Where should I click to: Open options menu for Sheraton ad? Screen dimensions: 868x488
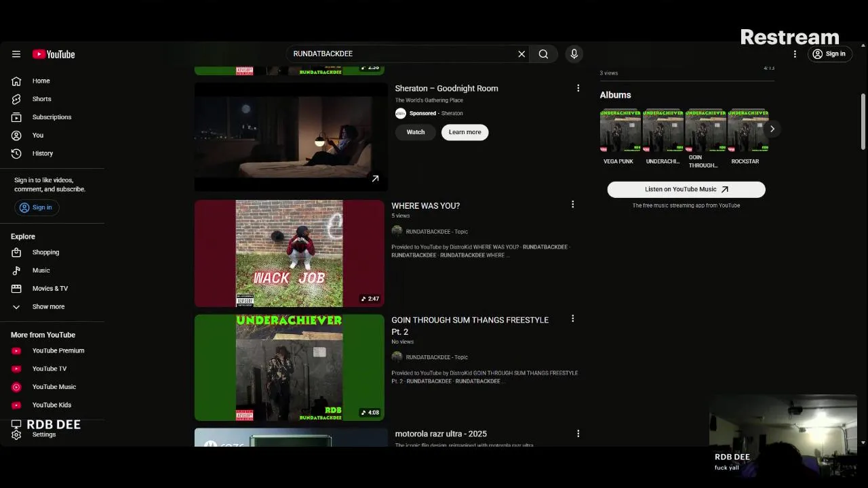(x=578, y=88)
